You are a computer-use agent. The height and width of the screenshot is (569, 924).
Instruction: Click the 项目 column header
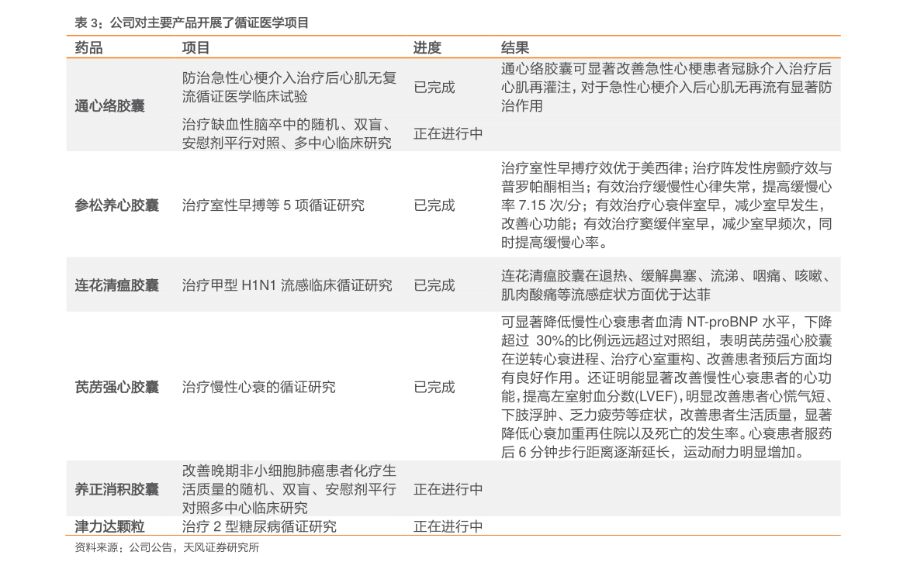point(192,47)
